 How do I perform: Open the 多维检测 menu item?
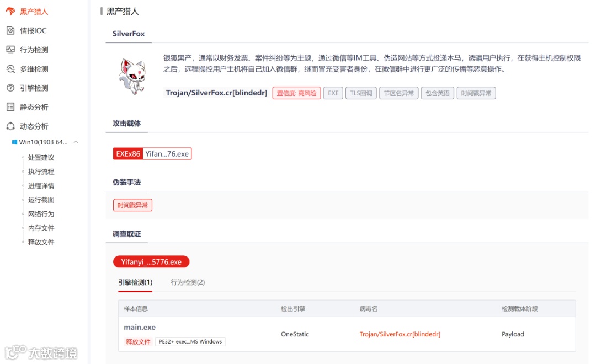(x=34, y=69)
